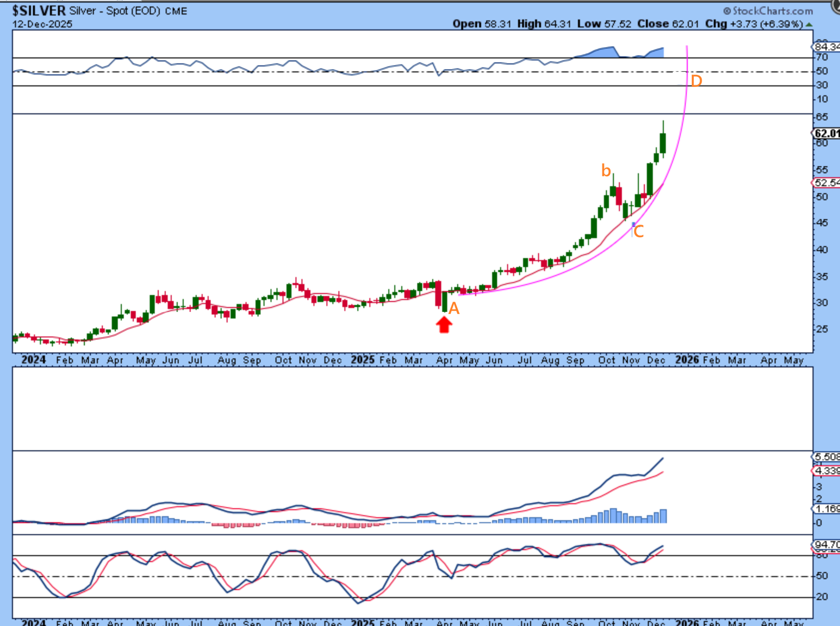Viewport: 840px width, 626px height.
Task: Click the 5.508 MACD value label
Action: click(x=827, y=457)
